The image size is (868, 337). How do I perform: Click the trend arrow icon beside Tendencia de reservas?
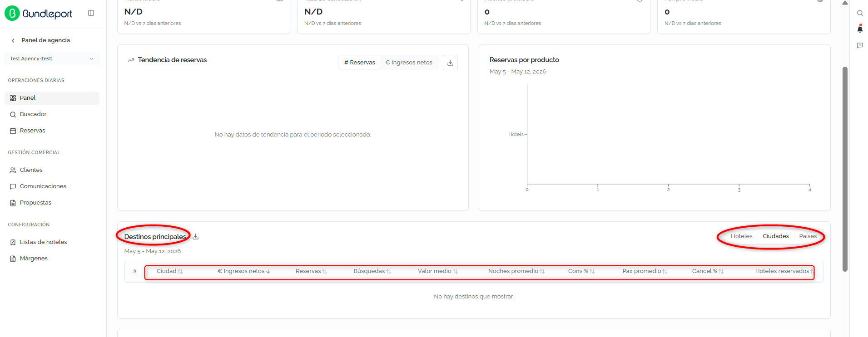tap(131, 60)
